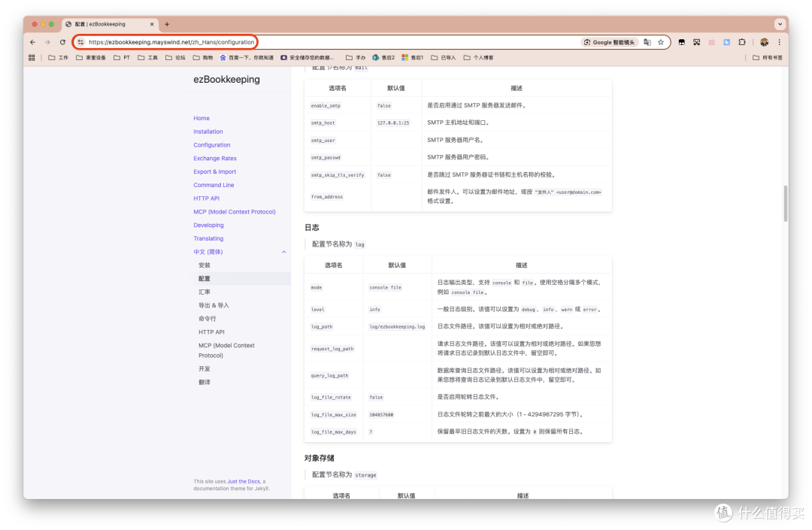Open the Chrome profile avatar
Viewport: 812px width, 530px height.
(x=765, y=42)
